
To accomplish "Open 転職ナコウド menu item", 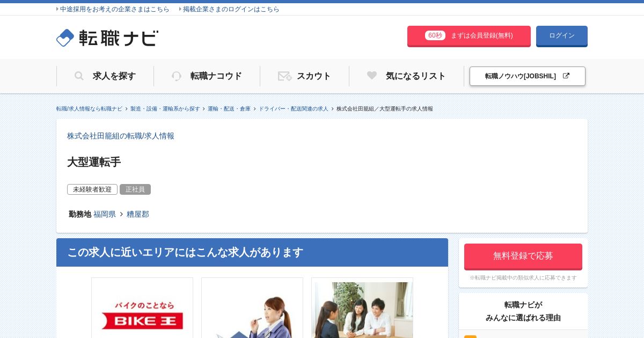I will [207, 76].
